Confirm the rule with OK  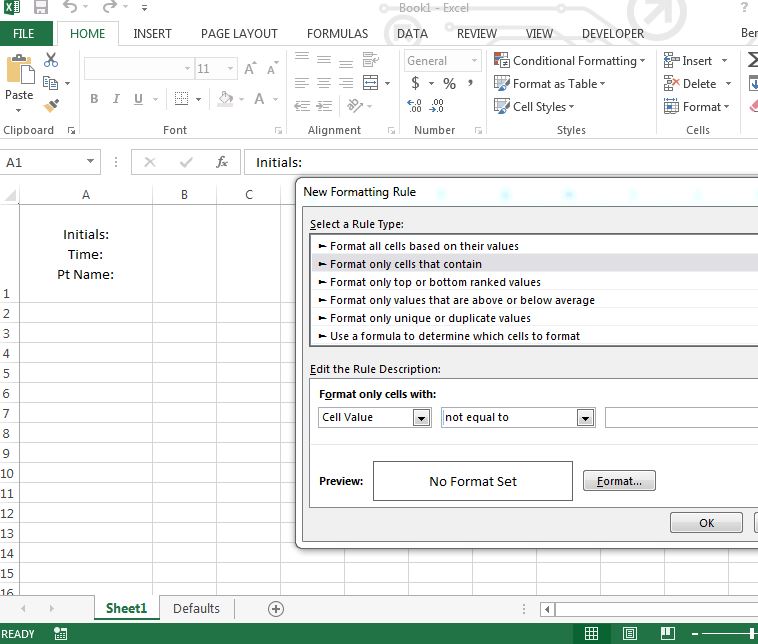706,523
